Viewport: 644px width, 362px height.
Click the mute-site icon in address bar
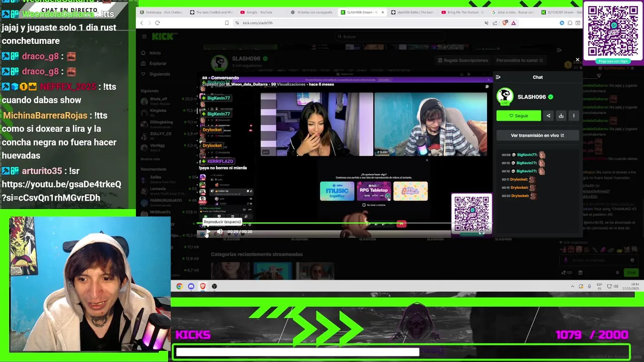486,23
